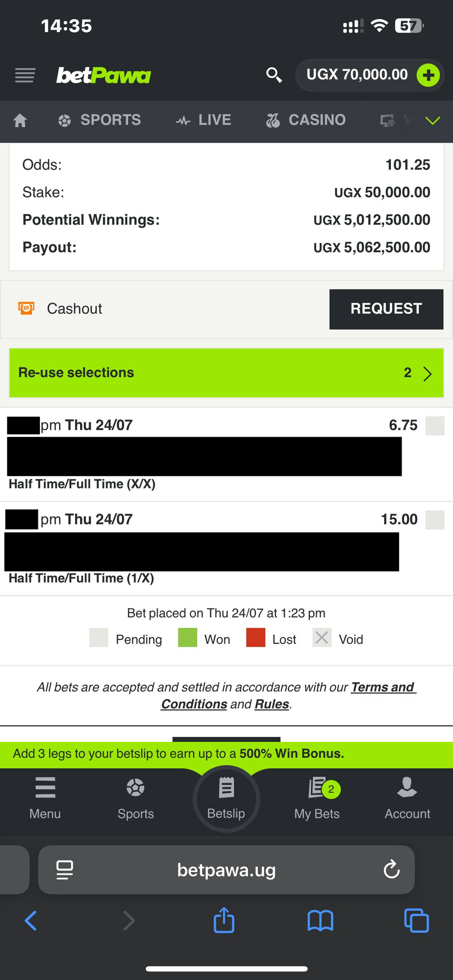Viewport: 453px width, 980px height.
Task: Go to the home icon in navigation
Action: [20, 121]
